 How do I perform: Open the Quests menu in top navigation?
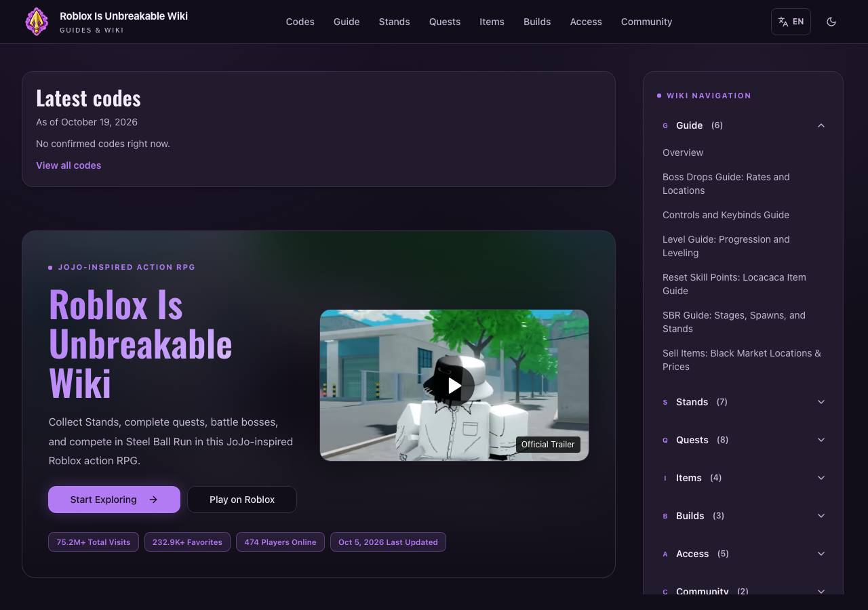point(445,22)
